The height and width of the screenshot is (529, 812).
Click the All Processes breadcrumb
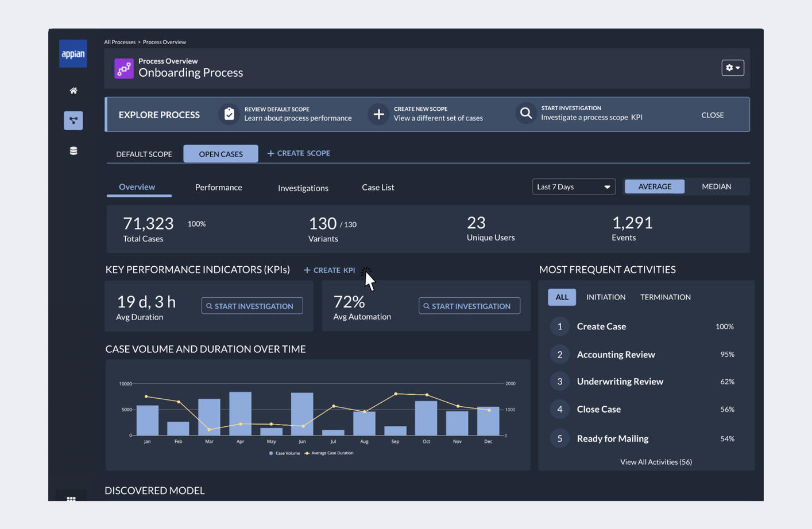(120, 42)
